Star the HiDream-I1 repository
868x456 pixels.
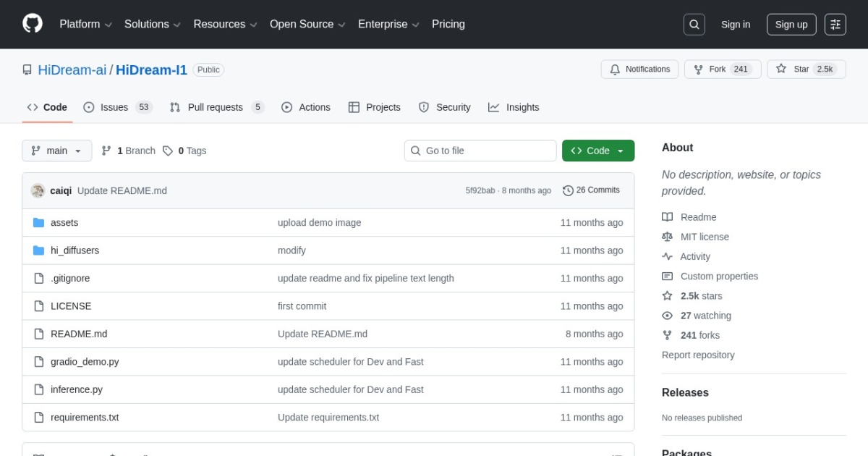pos(806,69)
